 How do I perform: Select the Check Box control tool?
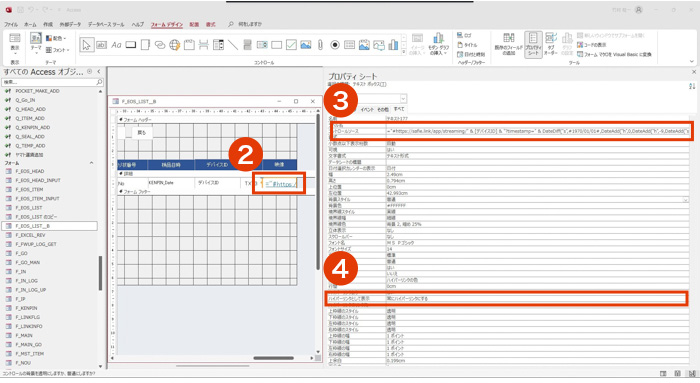pyautogui.click(x=291, y=45)
